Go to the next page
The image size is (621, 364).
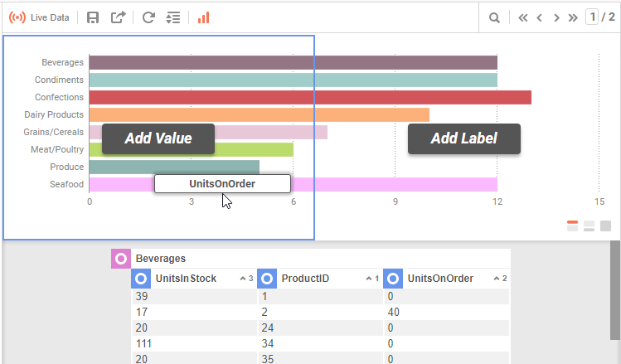(x=556, y=17)
